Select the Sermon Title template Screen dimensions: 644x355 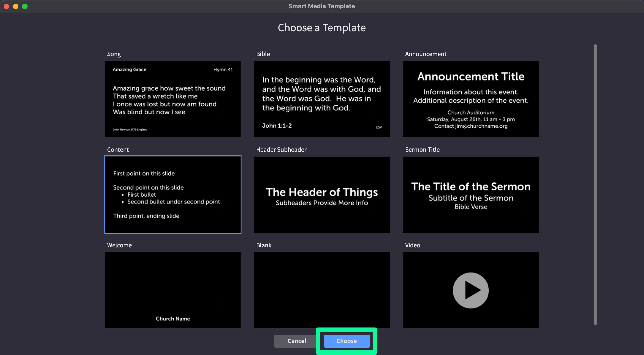click(471, 195)
